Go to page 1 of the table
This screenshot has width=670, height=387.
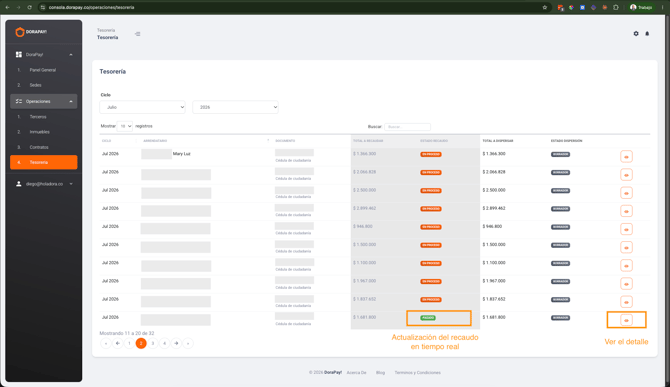point(129,343)
